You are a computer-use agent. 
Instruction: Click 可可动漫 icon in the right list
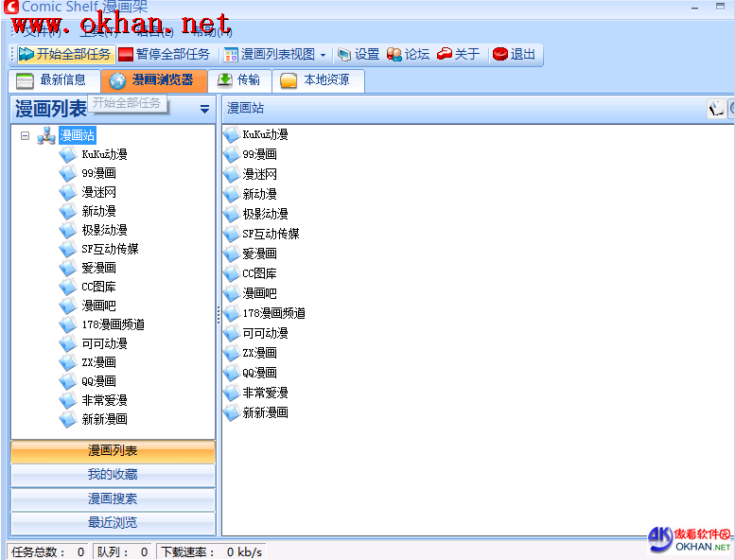click(x=231, y=333)
